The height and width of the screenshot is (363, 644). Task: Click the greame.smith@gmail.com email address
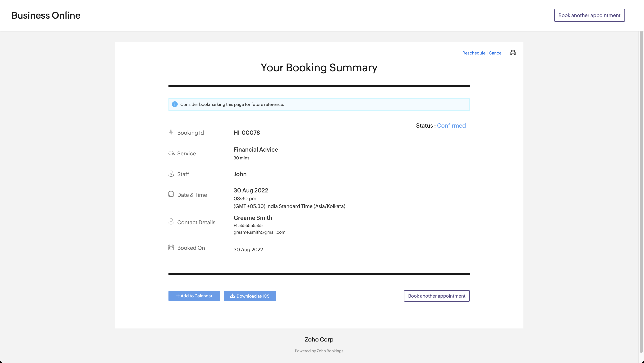point(259,232)
